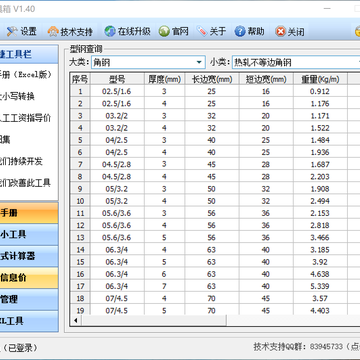Open the 工资指导价 sidebar link
This screenshot has width=360, height=360.
click(25, 118)
